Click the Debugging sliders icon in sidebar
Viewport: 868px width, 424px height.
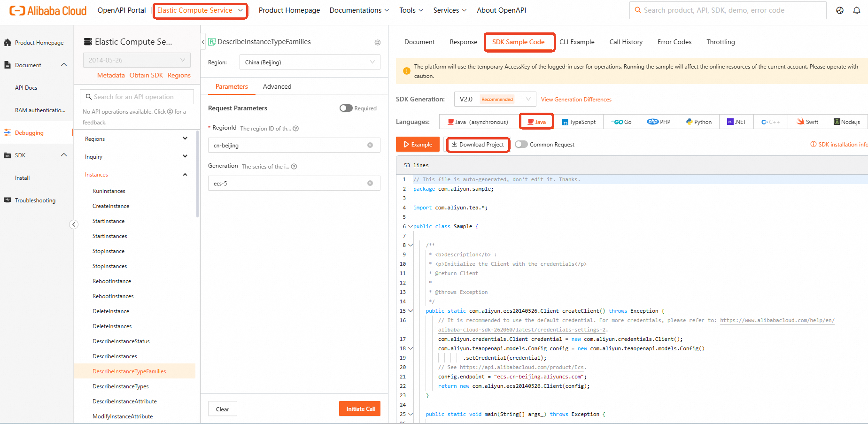pyautogui.click(x=8, y=132)
